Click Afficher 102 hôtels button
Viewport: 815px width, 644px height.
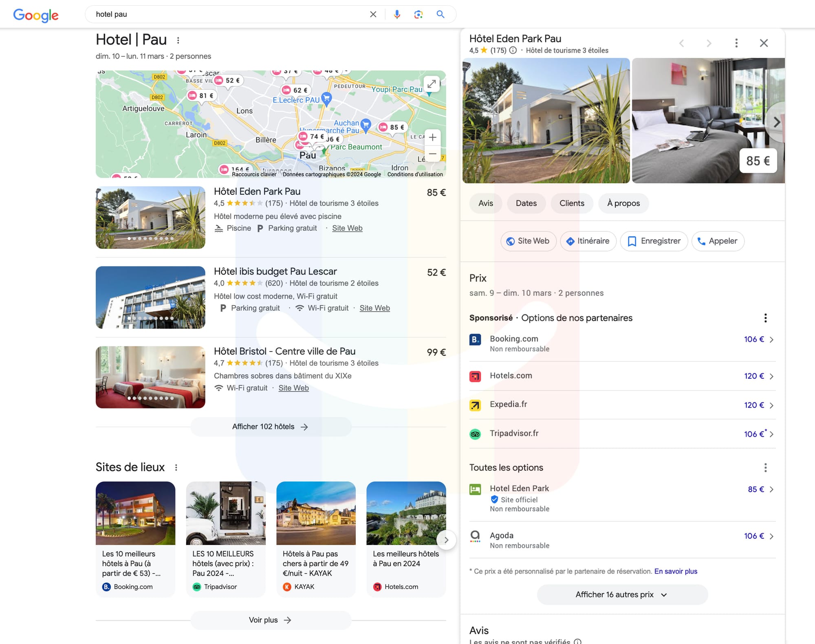click(271, 427)
